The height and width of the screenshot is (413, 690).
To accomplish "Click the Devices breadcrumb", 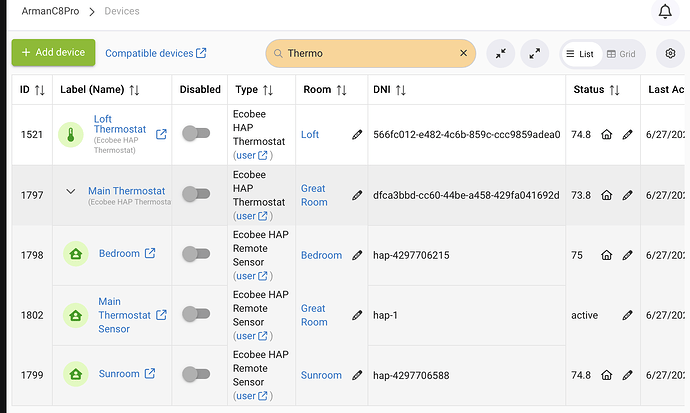I will [122, 11].
